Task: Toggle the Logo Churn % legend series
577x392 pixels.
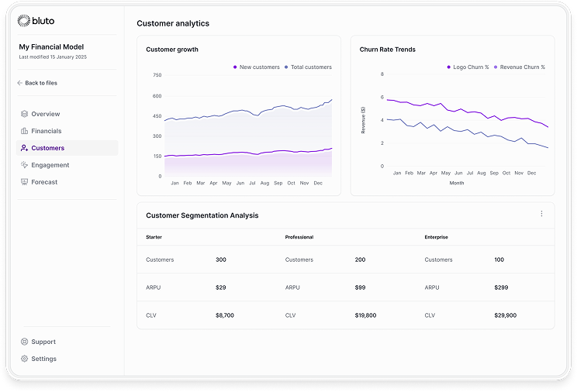Action: (468, 67)
